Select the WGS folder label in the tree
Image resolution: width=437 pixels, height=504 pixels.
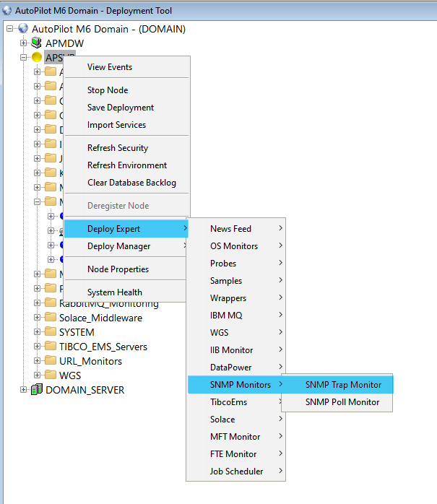click(70, 375)
